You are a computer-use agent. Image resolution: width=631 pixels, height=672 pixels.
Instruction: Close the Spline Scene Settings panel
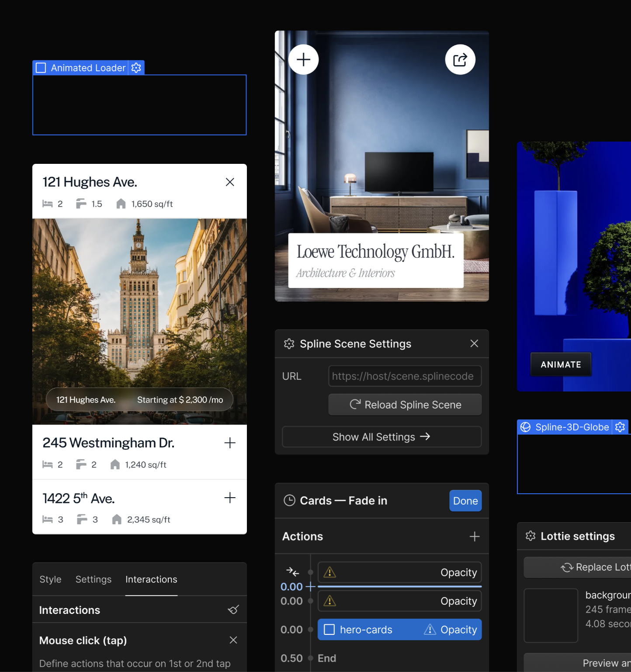click(474, 344)
